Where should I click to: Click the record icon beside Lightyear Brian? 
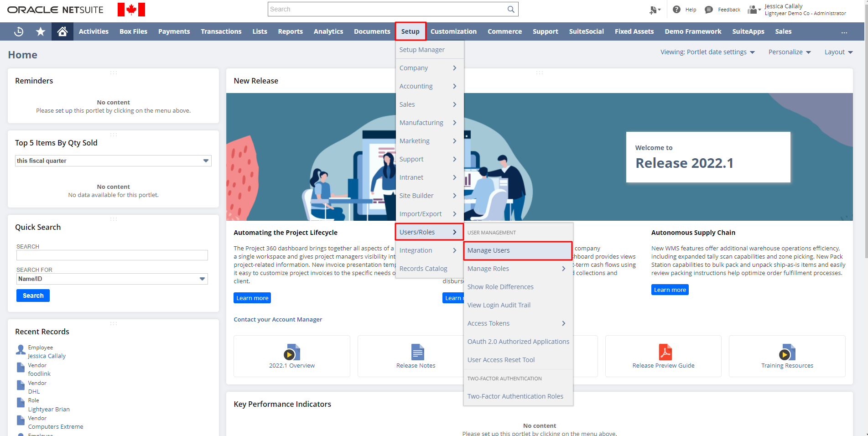point(21,403)
